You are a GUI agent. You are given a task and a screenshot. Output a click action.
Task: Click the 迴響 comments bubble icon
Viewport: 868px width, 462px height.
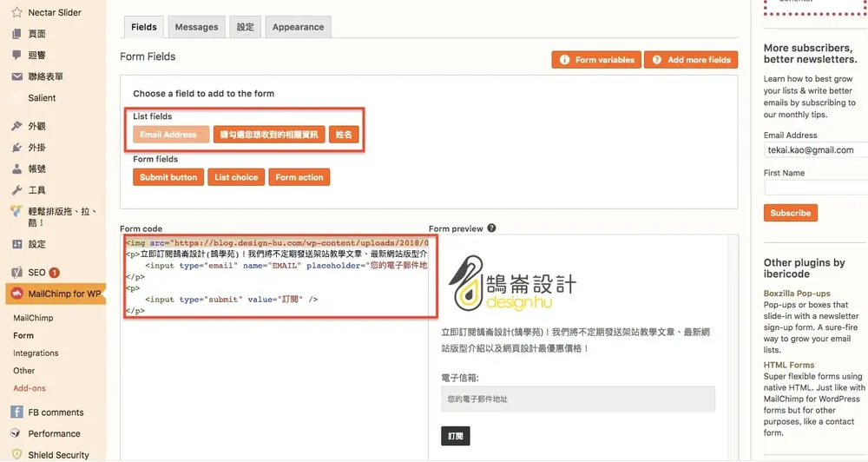[16, 55]
